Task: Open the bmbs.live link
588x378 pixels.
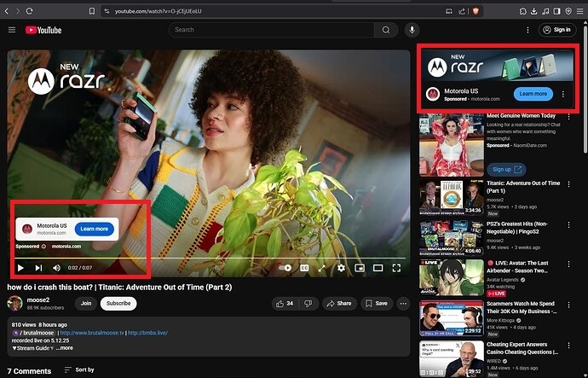Action: 147,333
